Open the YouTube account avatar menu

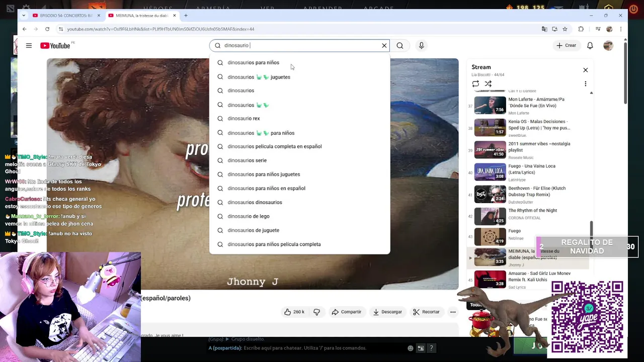608,46
